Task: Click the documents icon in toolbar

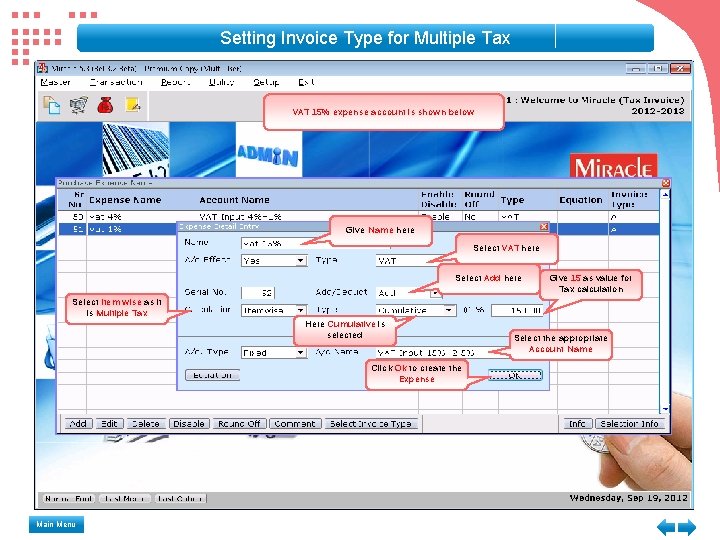Action: click(51, 105)
